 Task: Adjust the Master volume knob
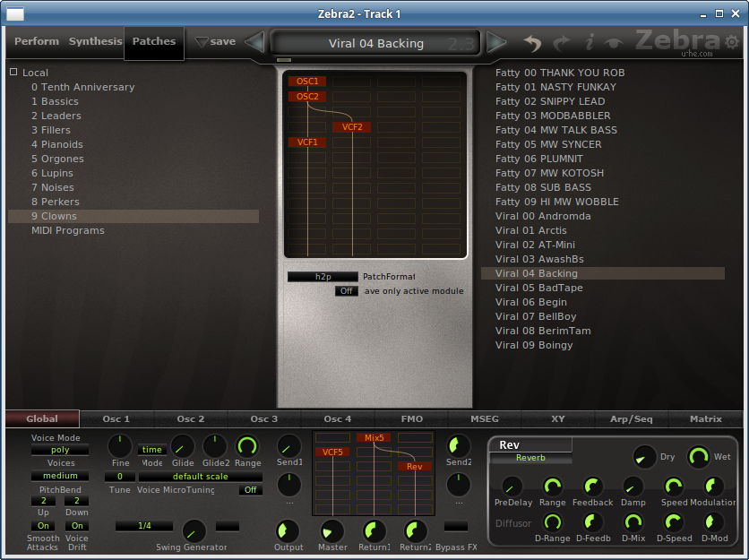332,530
